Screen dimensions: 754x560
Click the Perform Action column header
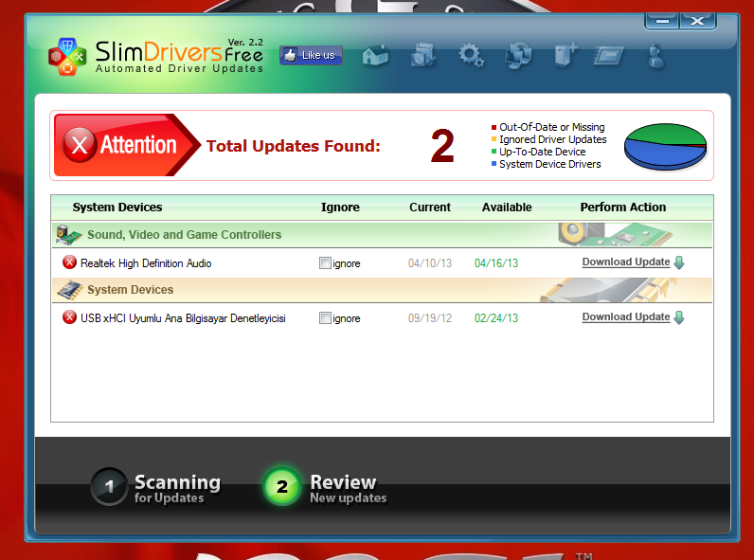tap(622, 208)
